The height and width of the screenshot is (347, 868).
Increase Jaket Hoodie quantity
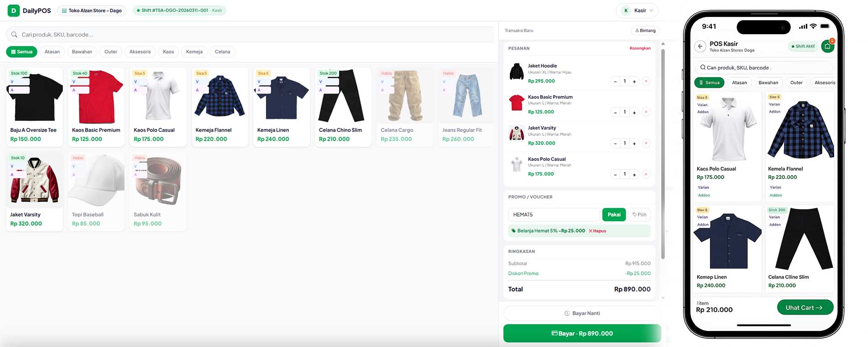[634, 81]
